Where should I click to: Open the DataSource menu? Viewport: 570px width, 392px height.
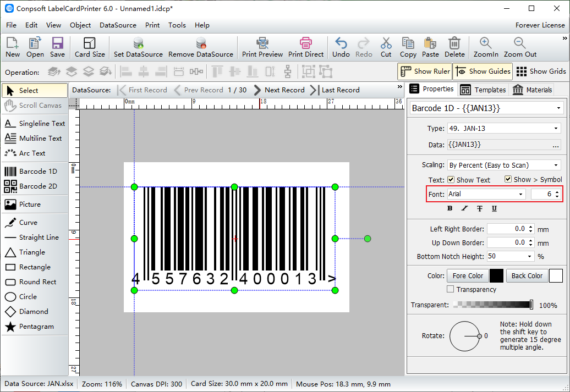coord(118,25)
